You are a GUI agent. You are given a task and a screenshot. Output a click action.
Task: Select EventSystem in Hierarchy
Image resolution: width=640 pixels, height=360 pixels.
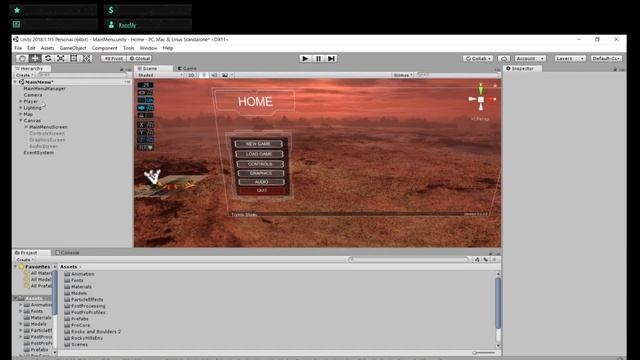pyautogui.click(x=38, y=153)
